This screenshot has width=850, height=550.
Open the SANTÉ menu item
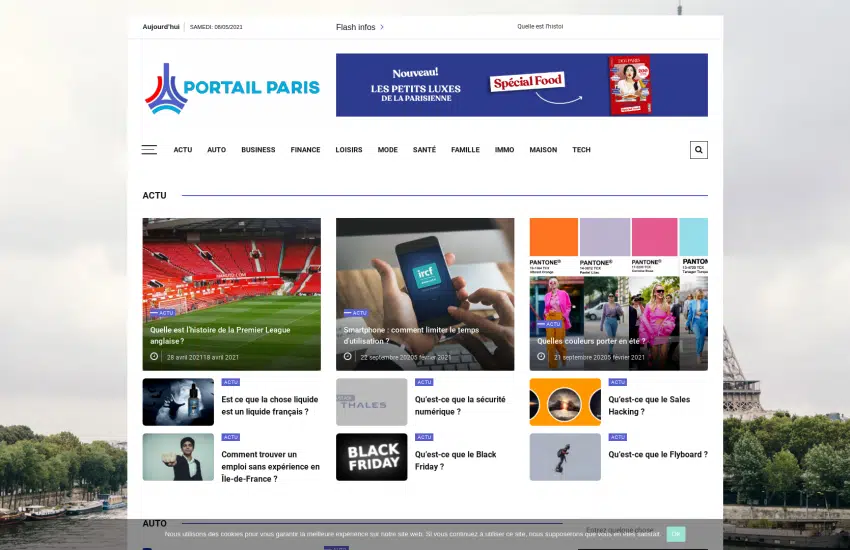pos(424,150)
